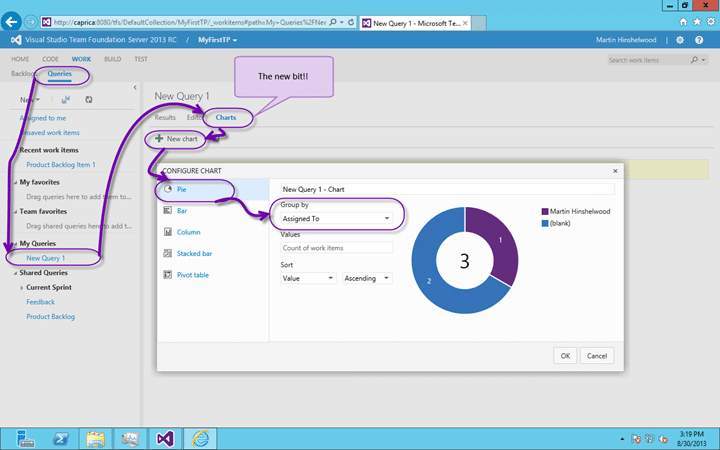Open the Product Backlog Item 1 link

(x=61, y=164)
